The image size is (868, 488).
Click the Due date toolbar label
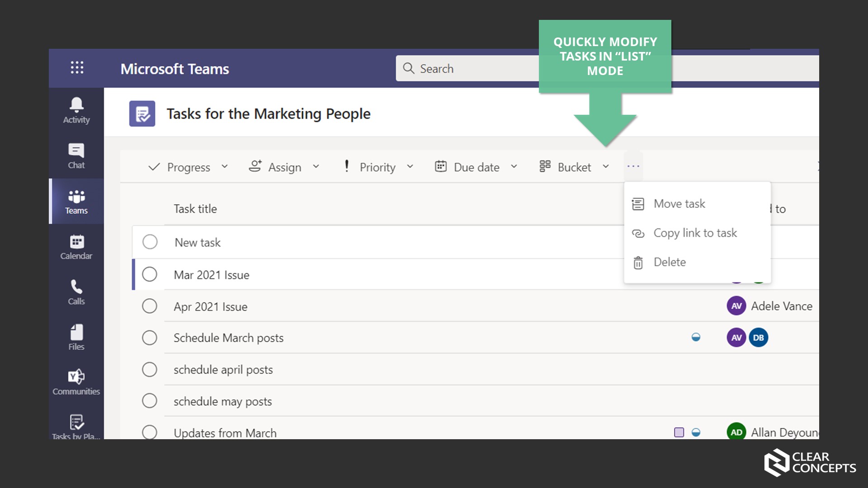point(476,167)
